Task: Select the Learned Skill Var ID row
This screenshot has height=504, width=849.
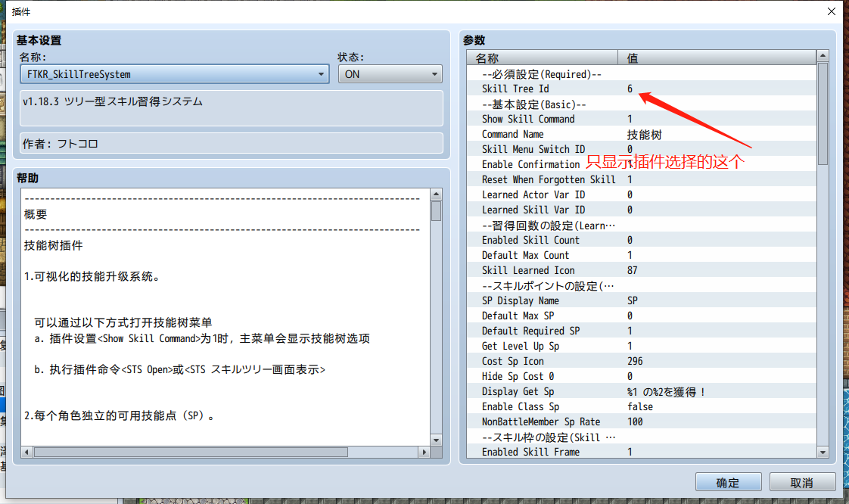Action: 642,210
